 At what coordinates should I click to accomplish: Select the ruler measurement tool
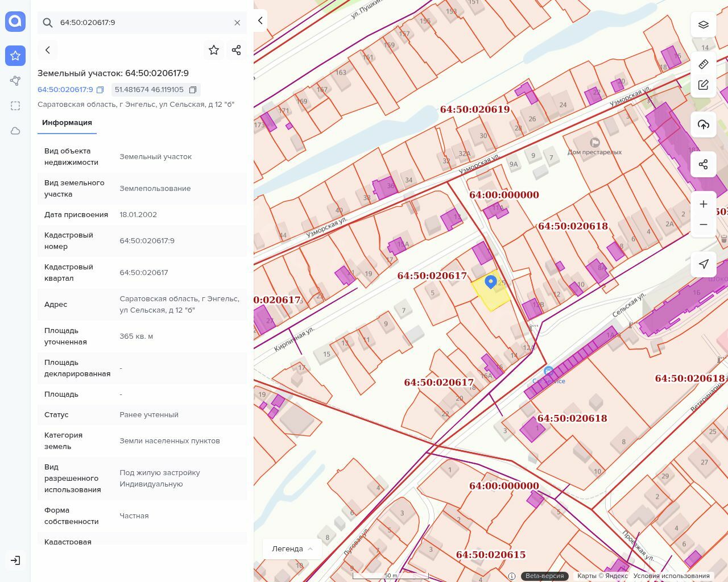click(x=704, y=64)
